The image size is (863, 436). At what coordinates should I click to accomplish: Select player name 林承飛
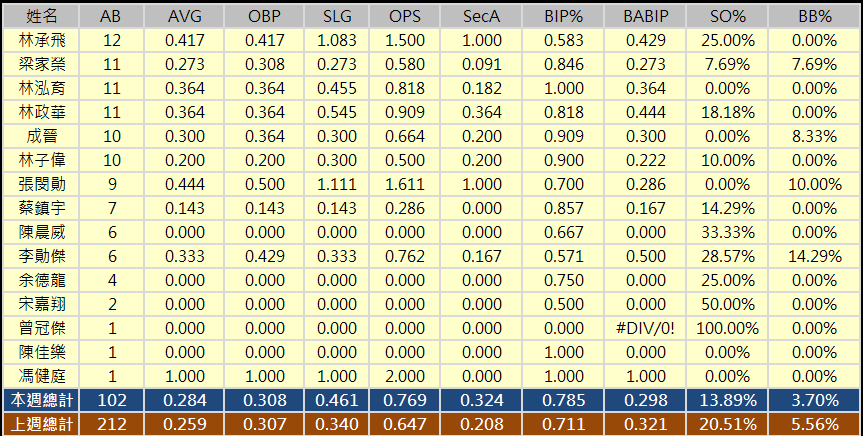42,40
